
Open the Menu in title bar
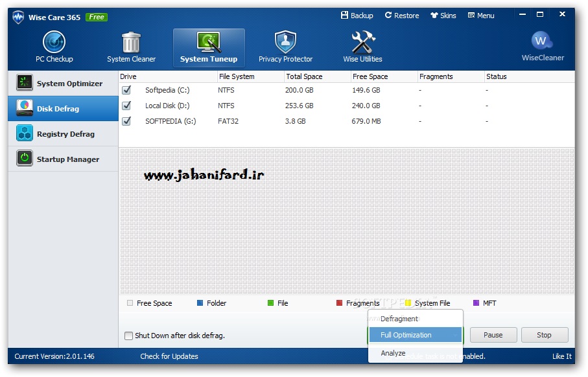point(481,16)
